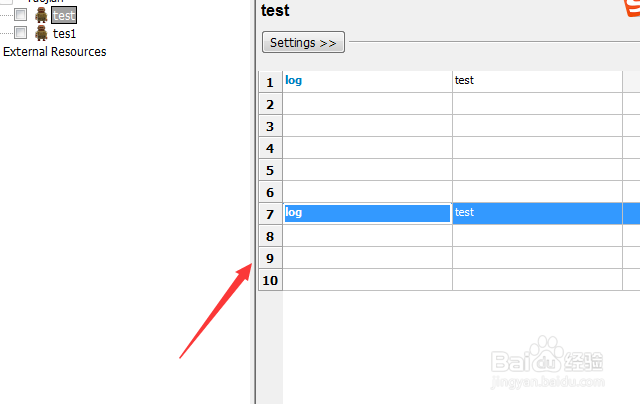The image size is (640, 404).
Task: Open External Resources in the tree
Action: coord(55,51)
